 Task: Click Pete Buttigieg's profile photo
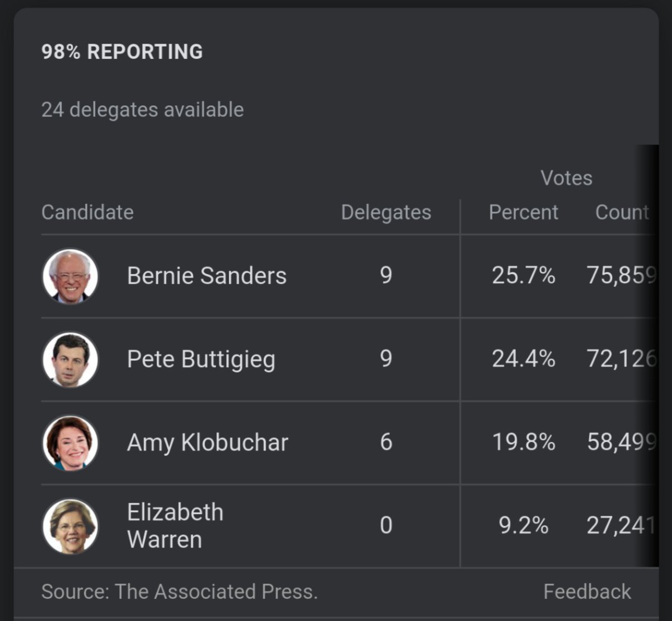70,359
